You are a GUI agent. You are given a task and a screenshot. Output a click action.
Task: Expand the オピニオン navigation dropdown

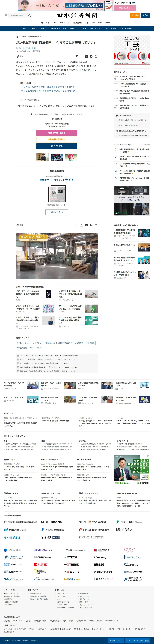point(83,29)
